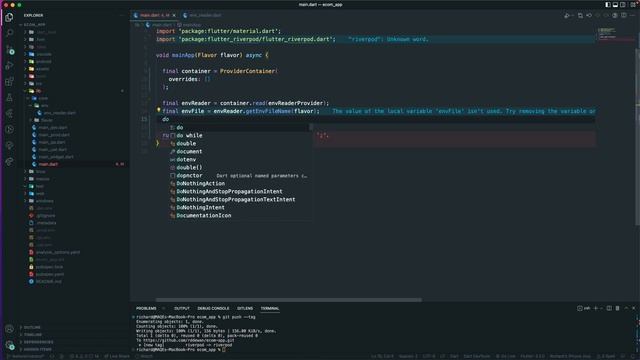Open the Extensions view
Screen dimensions: 640x360
click(x=9, y=81)
